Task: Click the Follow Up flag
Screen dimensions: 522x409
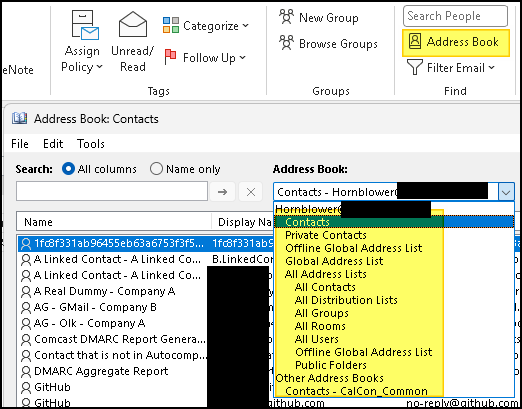Action: click(x=170, y=57)
